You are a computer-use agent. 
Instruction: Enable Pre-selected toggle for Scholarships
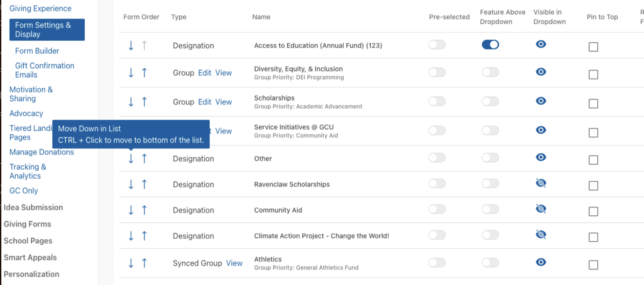pos(437,101)
